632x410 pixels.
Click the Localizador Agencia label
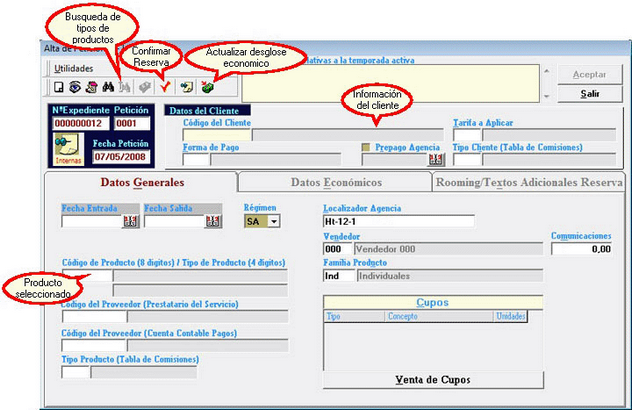[x=362, y=208]
